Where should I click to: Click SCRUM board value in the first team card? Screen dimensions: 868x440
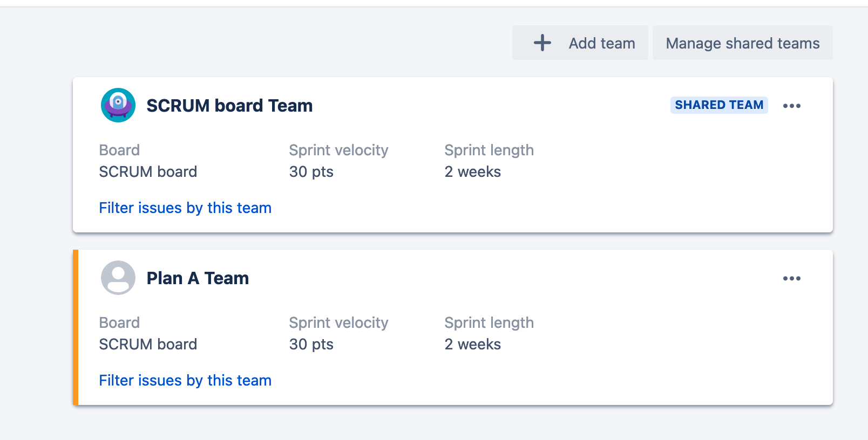point(148,172)
